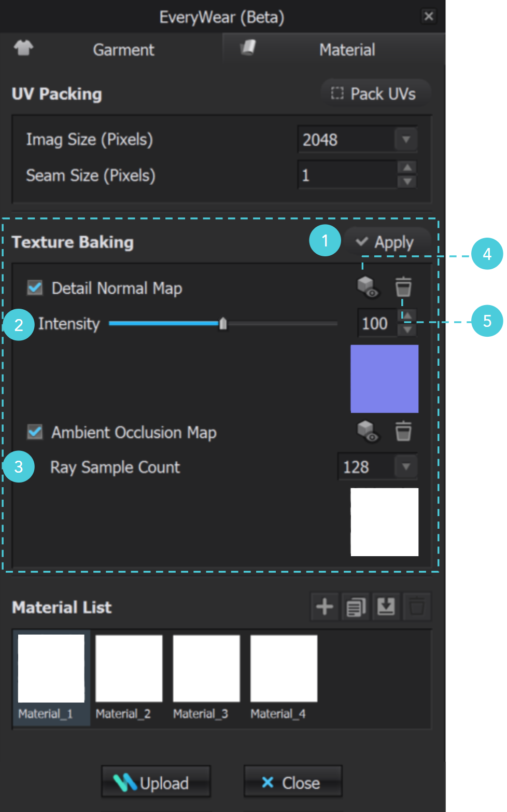
Task: Switch to the Material tab
Action: point(347,49)
